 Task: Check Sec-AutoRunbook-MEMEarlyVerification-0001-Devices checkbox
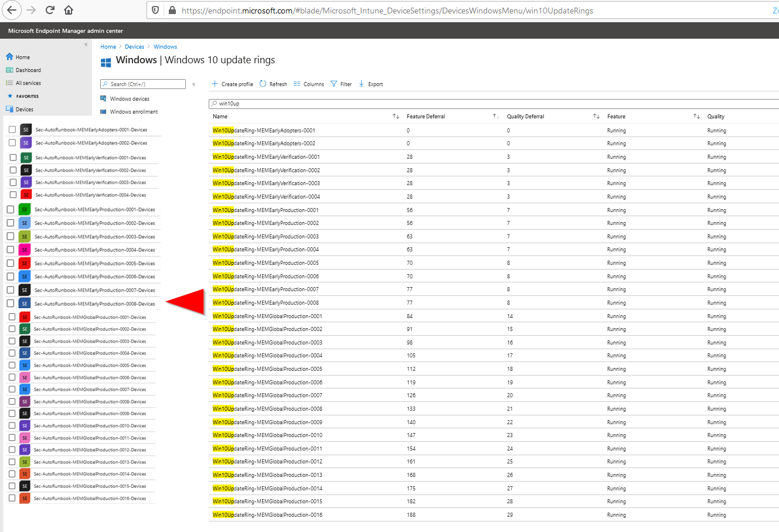click(x=13, y=157)
